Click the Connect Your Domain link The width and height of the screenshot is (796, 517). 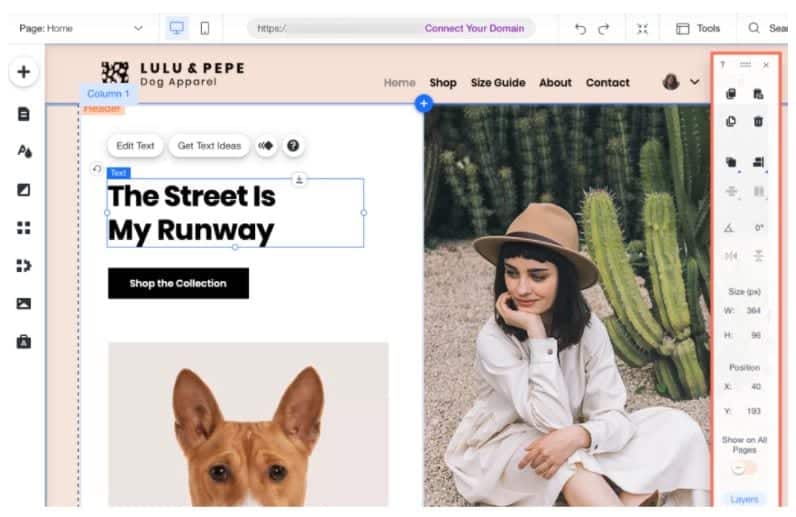point(474,28)
